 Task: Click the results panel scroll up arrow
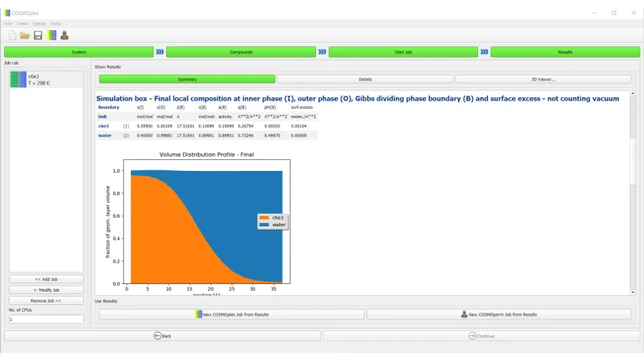(632, 94)
